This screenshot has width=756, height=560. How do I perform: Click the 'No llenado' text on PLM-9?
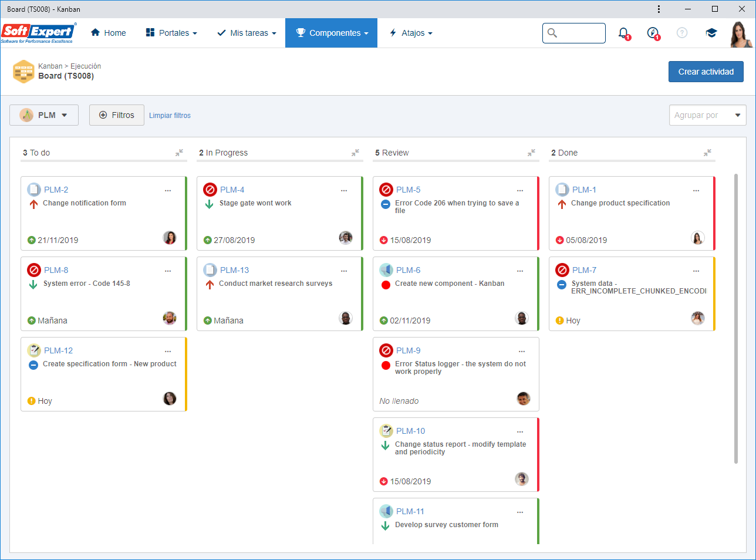click(x=399, y=401)
